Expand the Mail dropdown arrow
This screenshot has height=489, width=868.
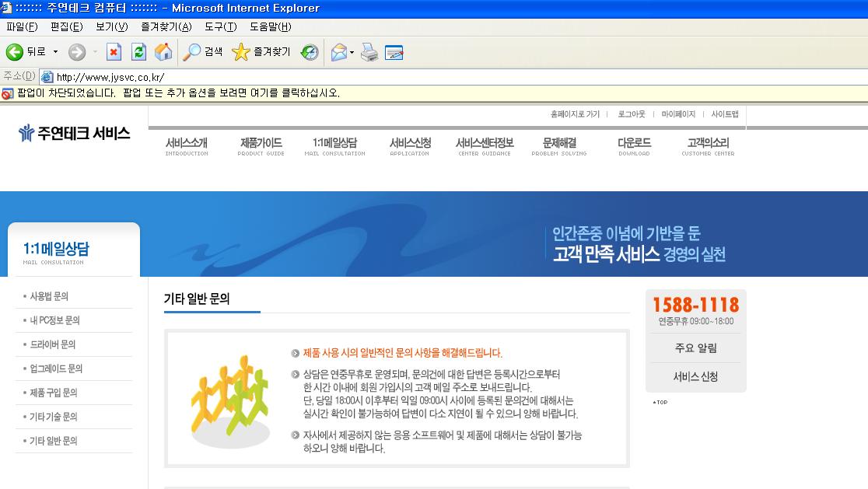point(352,53)
